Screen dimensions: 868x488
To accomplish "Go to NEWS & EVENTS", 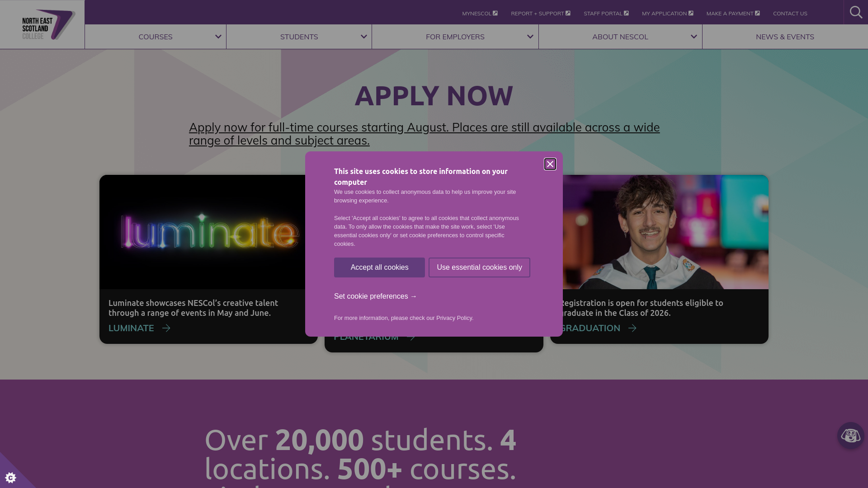I will (785, 37).
